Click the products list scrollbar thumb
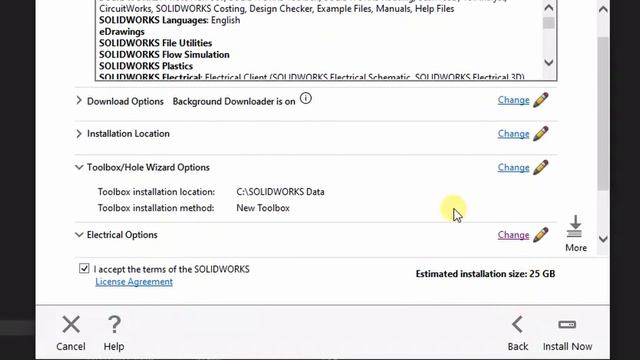Screen dimensions: 640x360 point(549,23)
